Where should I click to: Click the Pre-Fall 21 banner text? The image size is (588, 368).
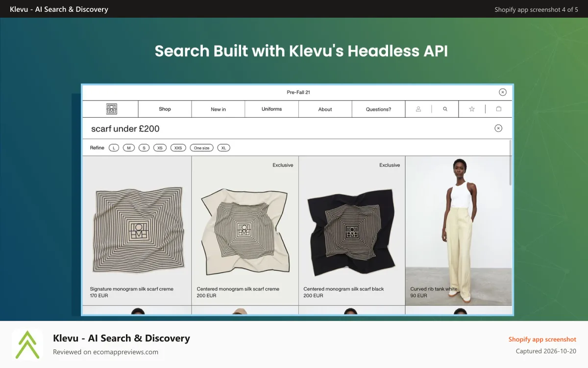pos(298,92)
